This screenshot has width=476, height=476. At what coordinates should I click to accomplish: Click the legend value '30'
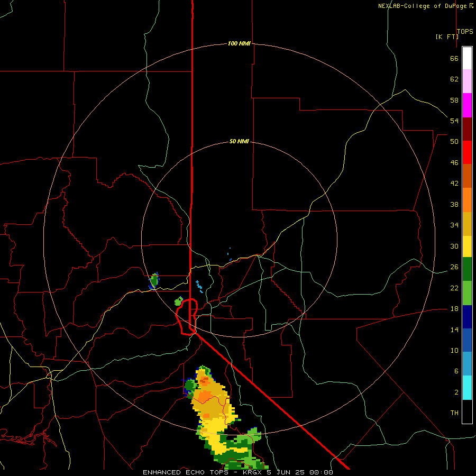(454, 246)
